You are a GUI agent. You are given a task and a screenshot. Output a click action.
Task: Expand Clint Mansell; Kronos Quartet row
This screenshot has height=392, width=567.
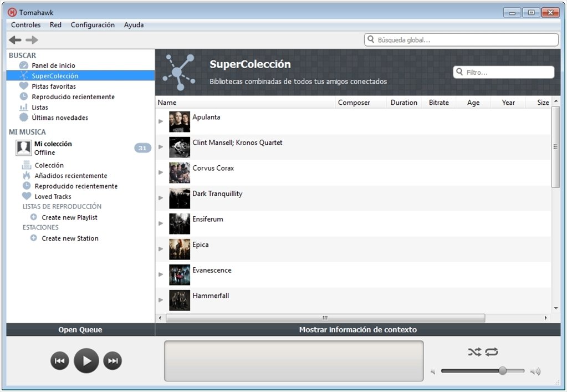[161, 147]
